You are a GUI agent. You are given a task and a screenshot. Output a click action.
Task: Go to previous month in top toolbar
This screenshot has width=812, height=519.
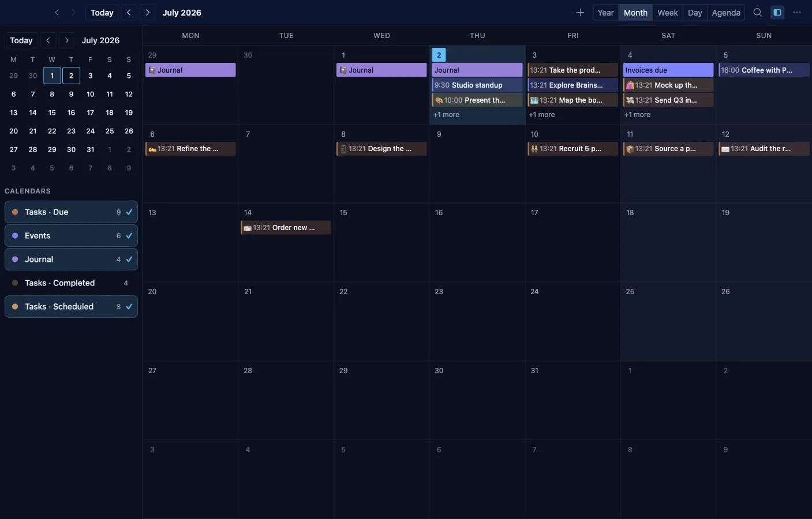pyautogui.click(x=129, y=12)
